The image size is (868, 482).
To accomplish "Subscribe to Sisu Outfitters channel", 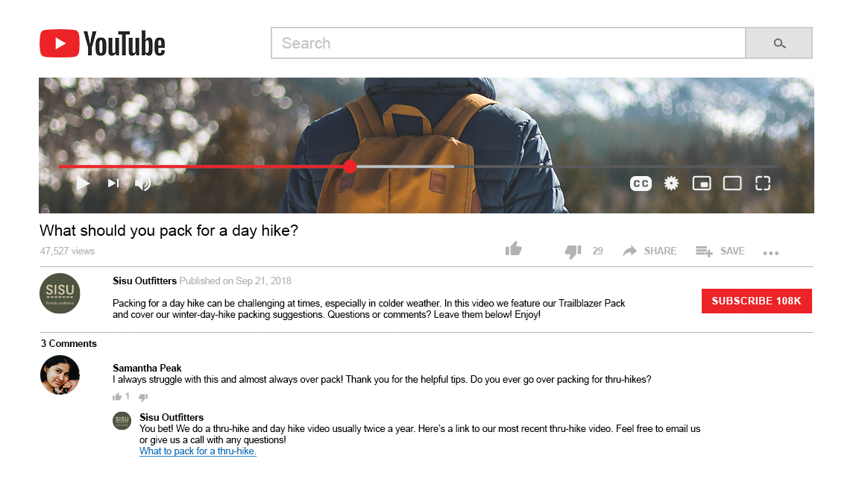I will pyautogui.click(x=756, y=301).
